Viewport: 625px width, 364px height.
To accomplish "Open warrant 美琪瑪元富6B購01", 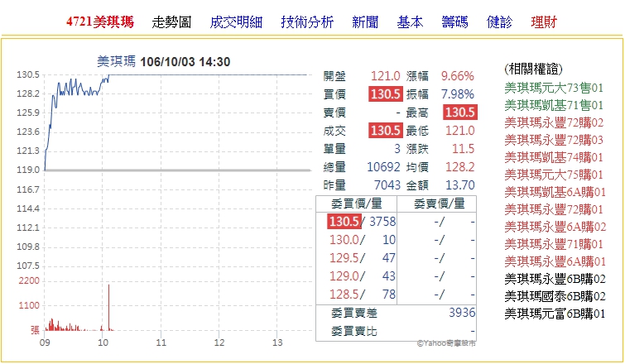I will (555, 314).
